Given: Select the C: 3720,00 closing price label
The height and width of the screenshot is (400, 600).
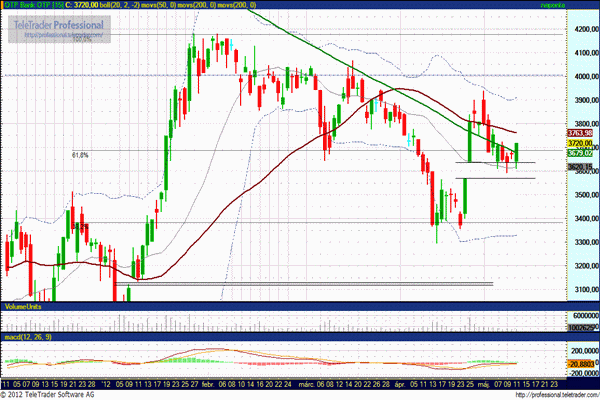Looking at the screenshot, I should [x=82, y=5].
